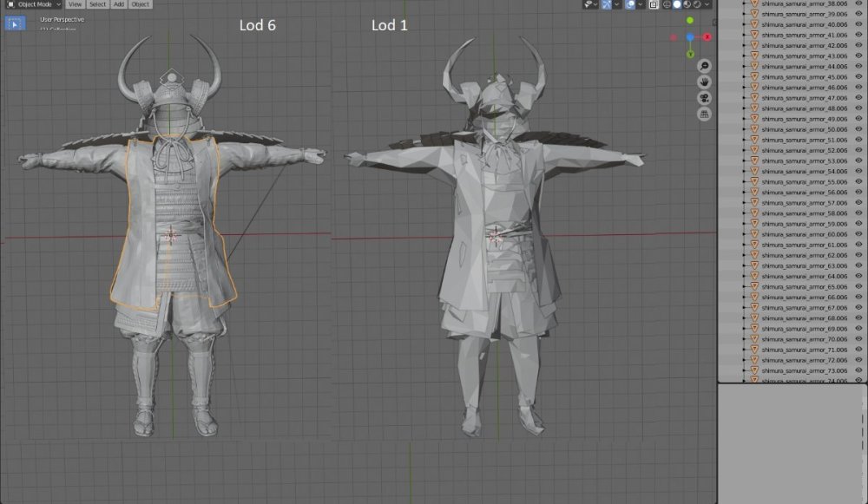
Task: Select solid viewport shading mode
Action: tap(677, 4)
